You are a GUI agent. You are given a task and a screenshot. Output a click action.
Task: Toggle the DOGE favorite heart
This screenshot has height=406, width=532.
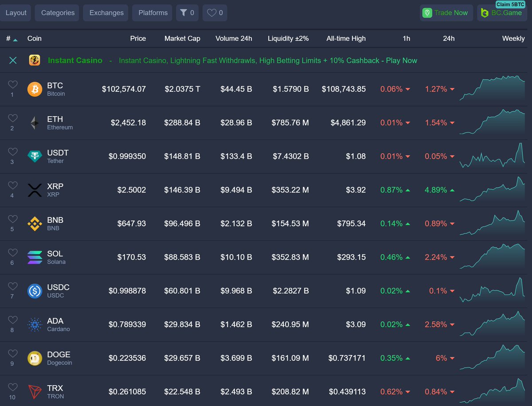[x=13, y=354]
